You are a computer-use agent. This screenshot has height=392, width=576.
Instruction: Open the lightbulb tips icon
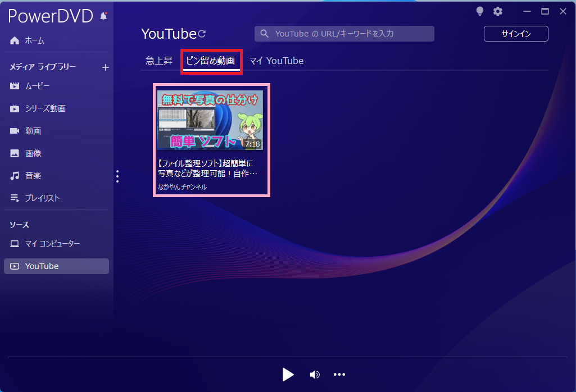[480, 11]
